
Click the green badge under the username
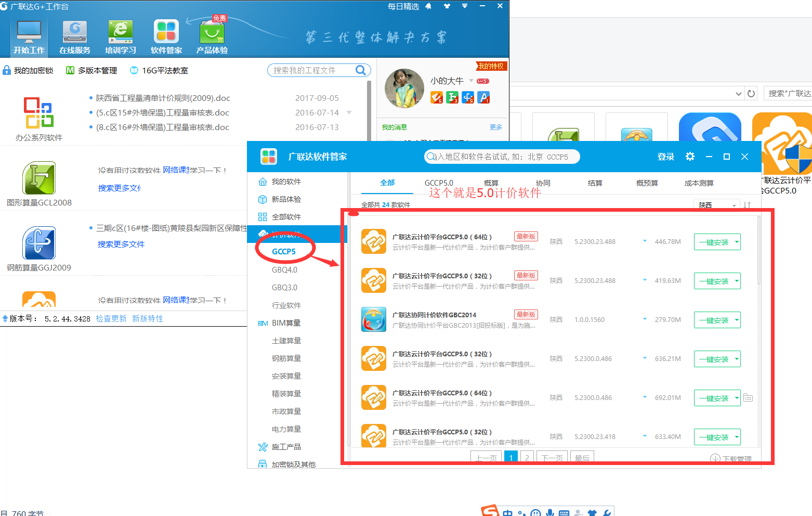pos(452,97)
